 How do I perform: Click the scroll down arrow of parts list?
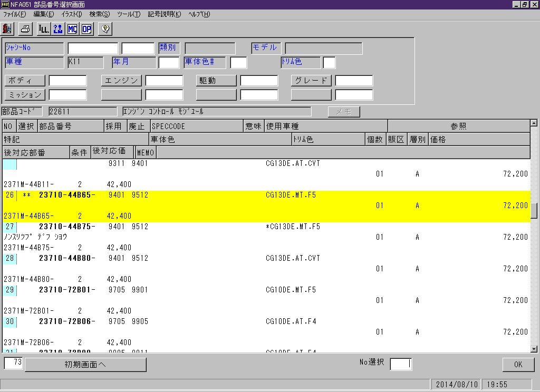pyautogui.click(x=534, y=349)
